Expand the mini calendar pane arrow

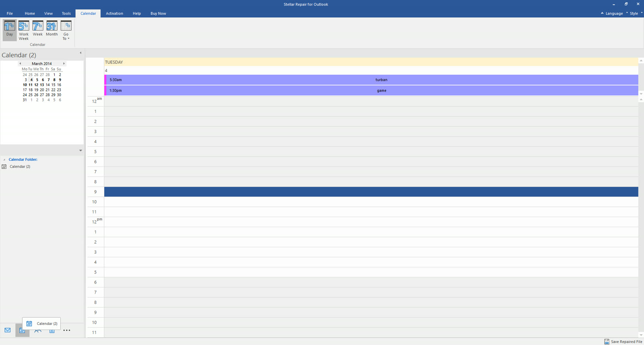(80, 150)
